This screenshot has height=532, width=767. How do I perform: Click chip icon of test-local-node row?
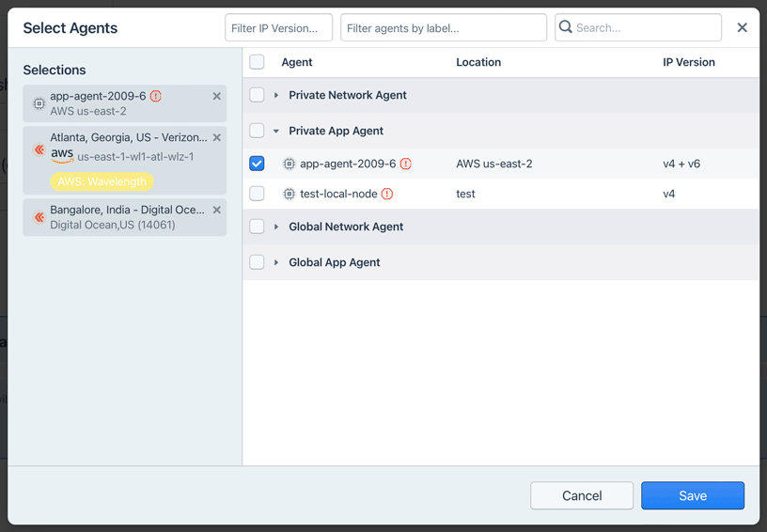(290, 195)
